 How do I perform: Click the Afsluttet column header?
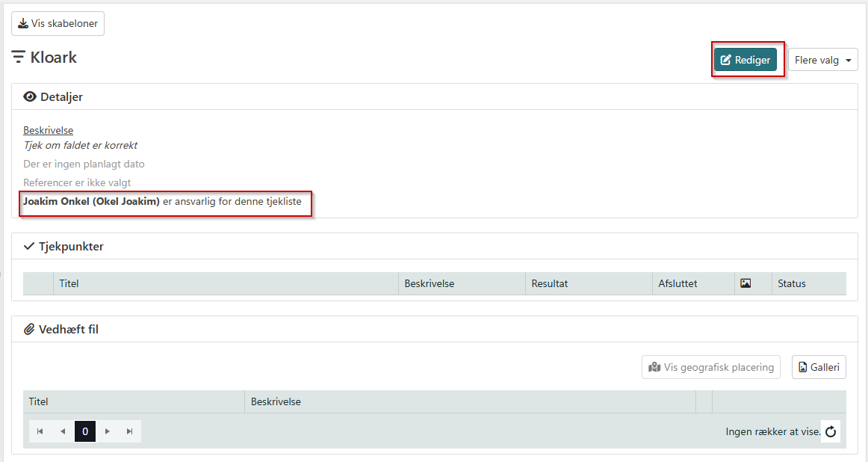(678, 283)
